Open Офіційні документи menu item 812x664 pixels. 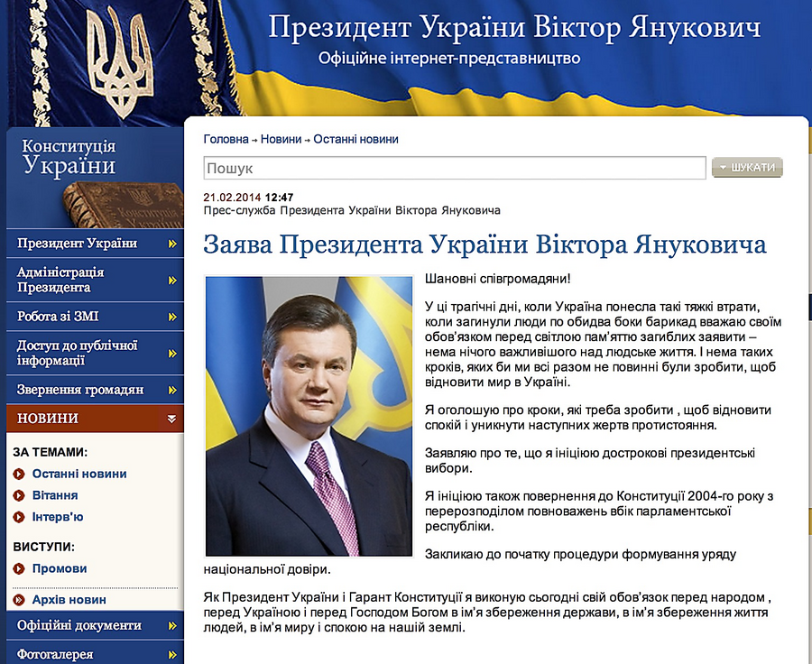coord(79,625)
